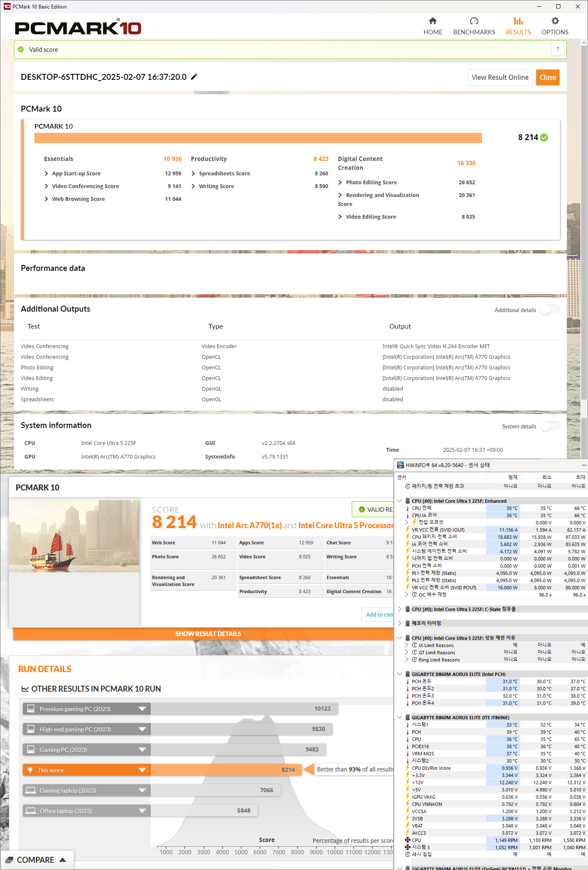Viewport: 588px width, 870px height.
Task: Click the HWiNFO window title icon
Action: click(x=400, y=465)
